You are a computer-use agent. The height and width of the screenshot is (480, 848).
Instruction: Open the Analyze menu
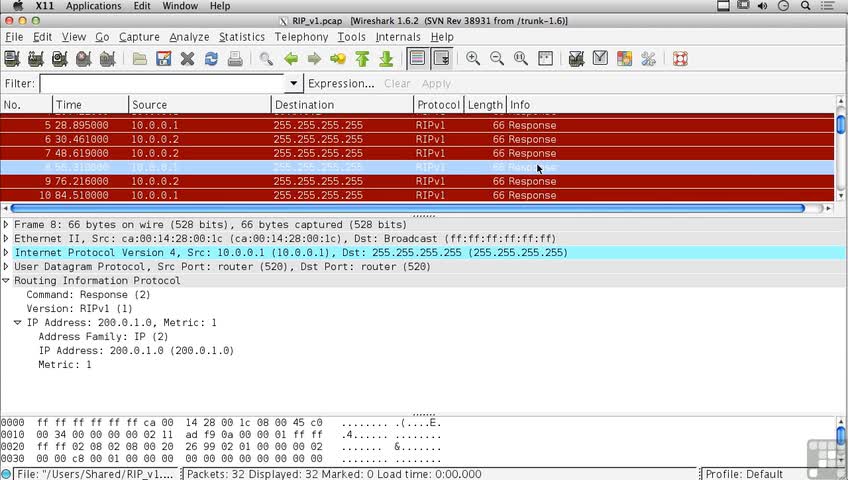[x=189, y=37]
